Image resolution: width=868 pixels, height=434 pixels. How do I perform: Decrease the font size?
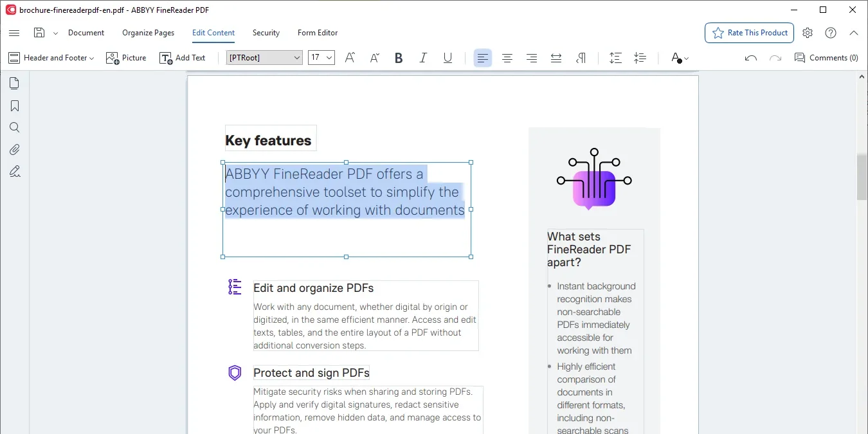374,58
